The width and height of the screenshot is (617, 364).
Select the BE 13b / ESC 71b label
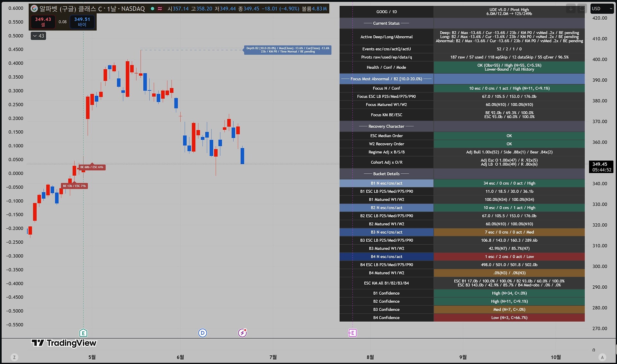point(74,186)
